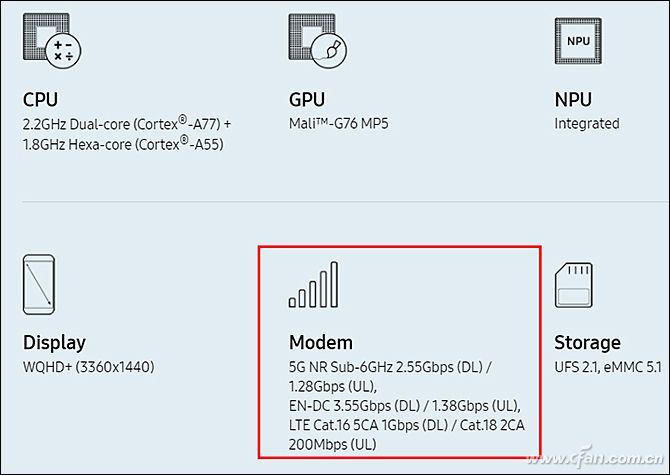Click the 2.2GHz Dual-core Cortex-A77 text
Image resolution: width=670 pixels, height=475 pixels.
[126, 124]
